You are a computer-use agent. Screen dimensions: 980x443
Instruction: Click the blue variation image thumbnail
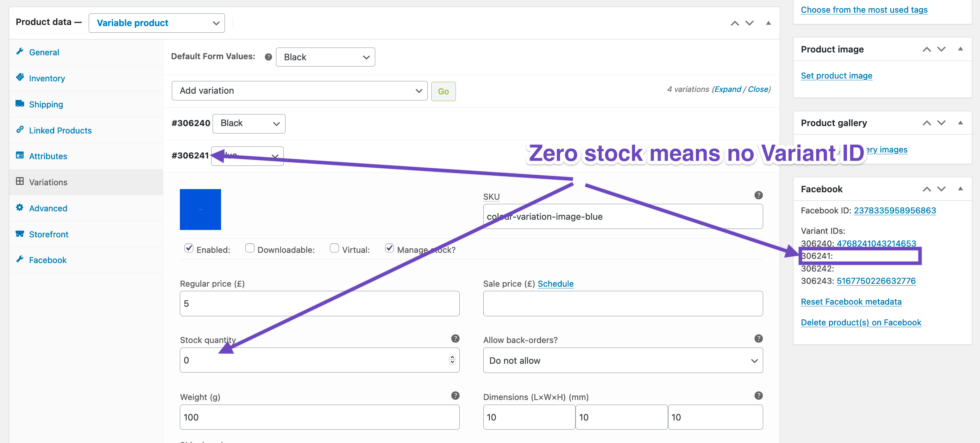pos(200,209)
